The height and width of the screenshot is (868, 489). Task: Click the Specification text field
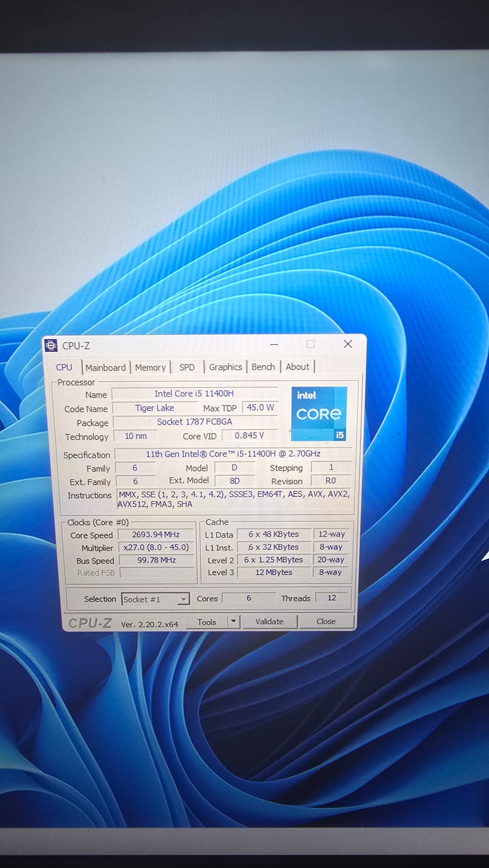tap(233, 454)
